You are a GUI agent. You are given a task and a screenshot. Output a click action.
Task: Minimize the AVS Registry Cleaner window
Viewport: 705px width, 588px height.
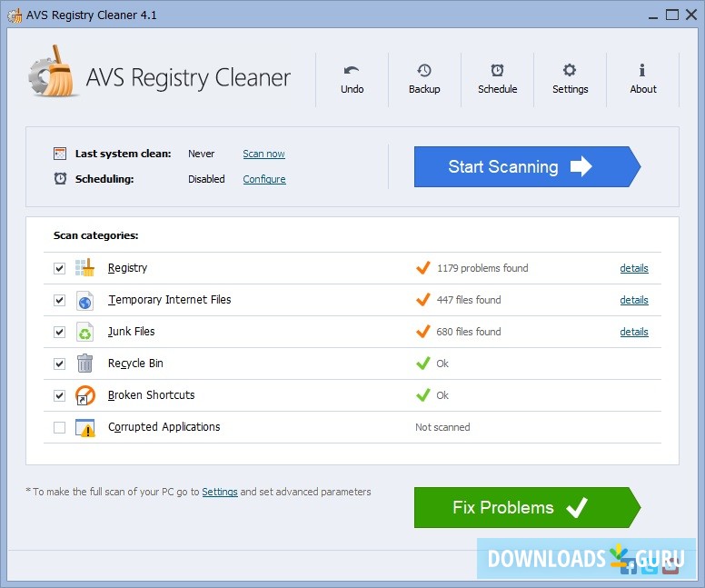click(x=653, y=15)
